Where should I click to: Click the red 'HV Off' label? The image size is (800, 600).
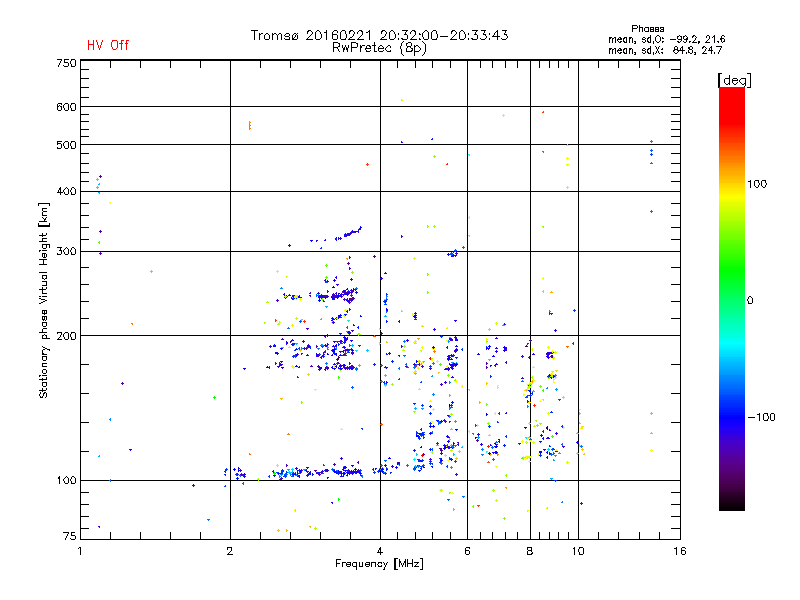pos(108,45)
